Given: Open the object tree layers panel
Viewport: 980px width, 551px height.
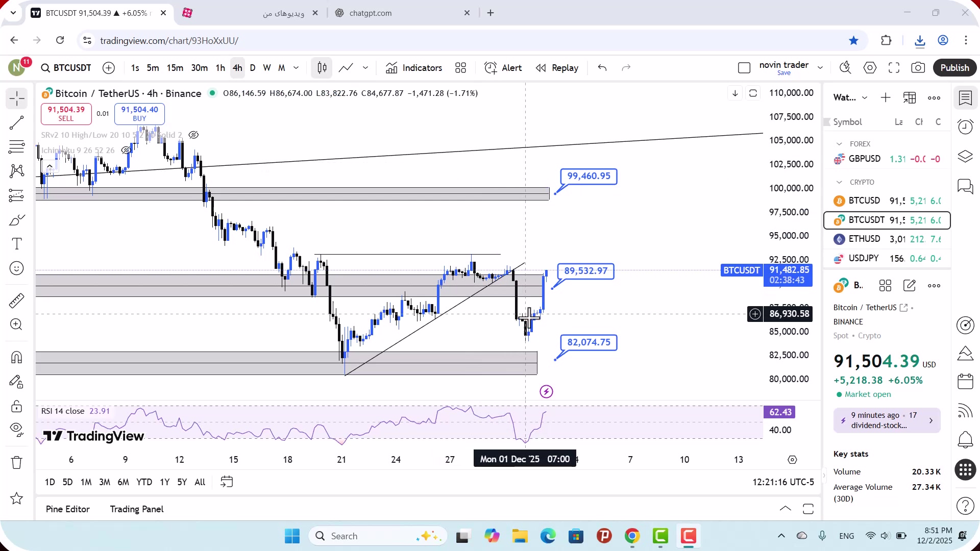Looking at the screenshot, I should click(x=965, y=156).
